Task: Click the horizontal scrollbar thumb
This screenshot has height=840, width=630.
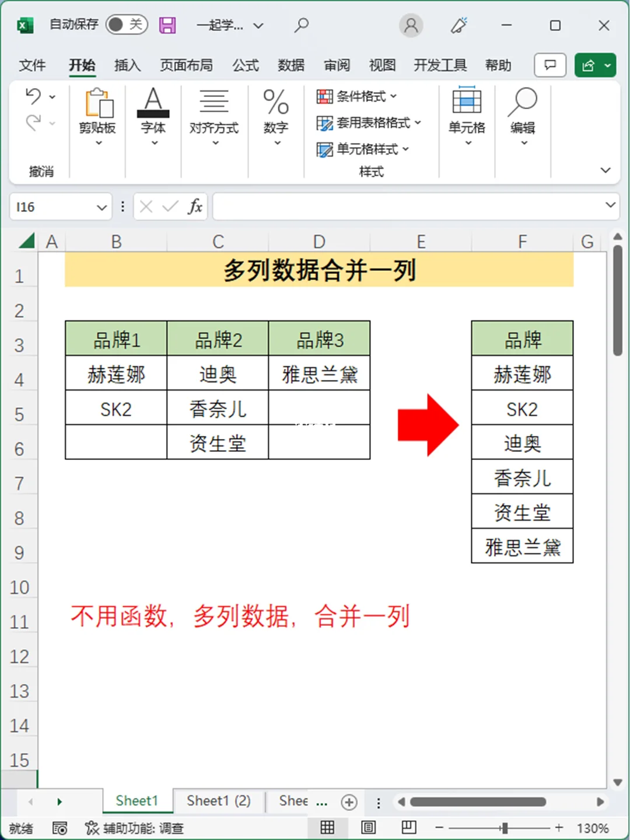Action: [478, 801]
